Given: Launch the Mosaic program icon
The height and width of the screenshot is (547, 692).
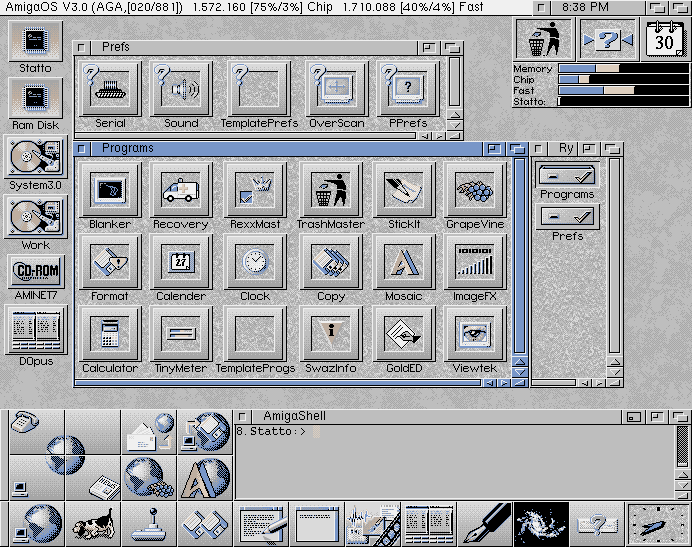Looking at the screenshot, I should [404, 262].
